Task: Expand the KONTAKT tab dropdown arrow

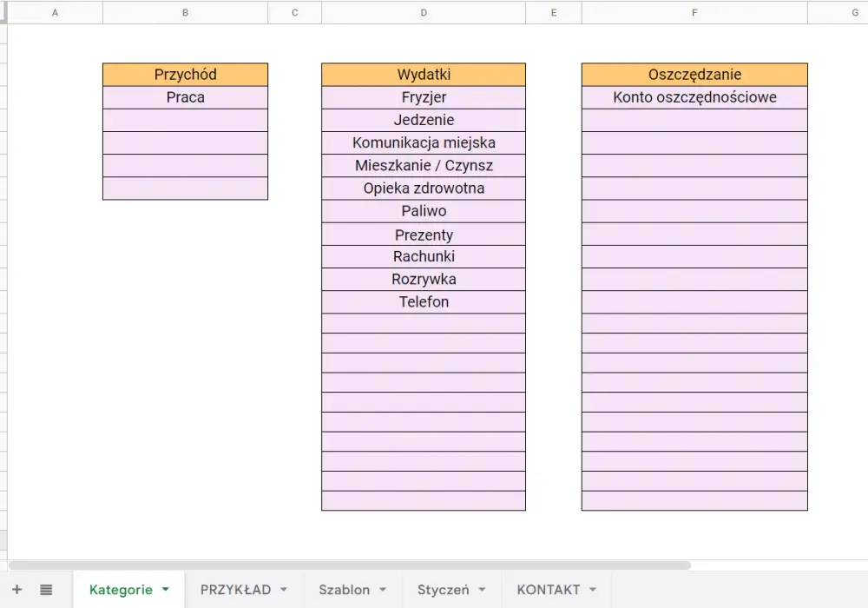Action: click(593, 590)
